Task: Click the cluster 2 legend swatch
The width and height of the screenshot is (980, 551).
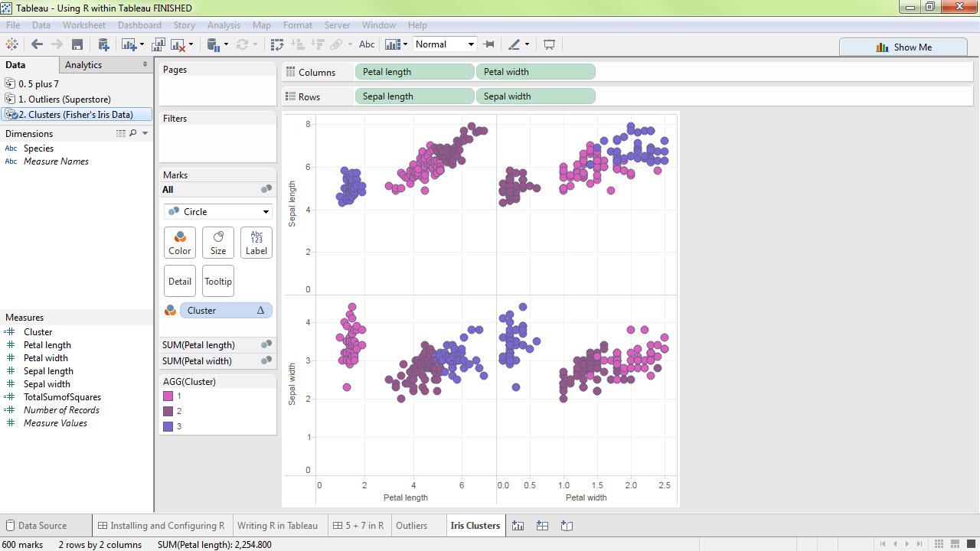Action: coord(168,412)
